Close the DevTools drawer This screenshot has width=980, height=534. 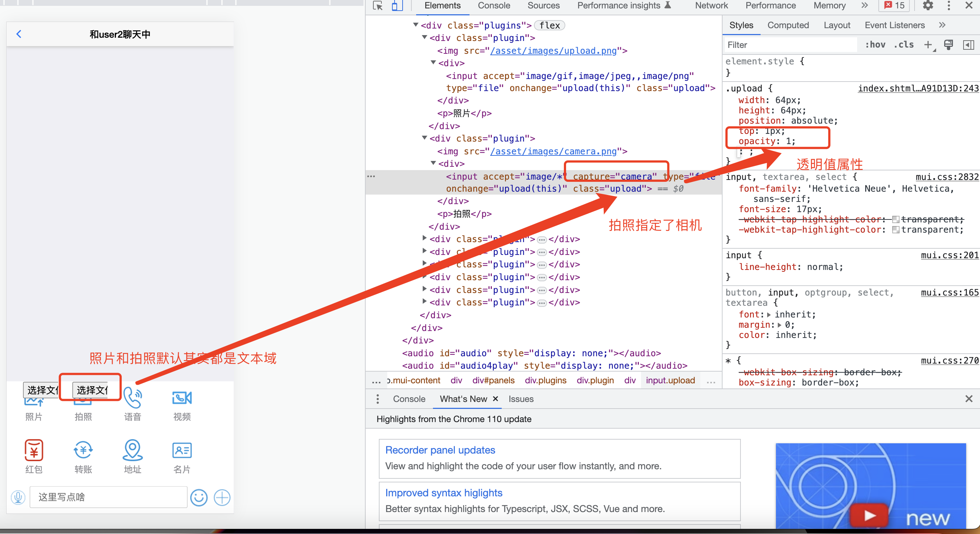tap(969, 399)
